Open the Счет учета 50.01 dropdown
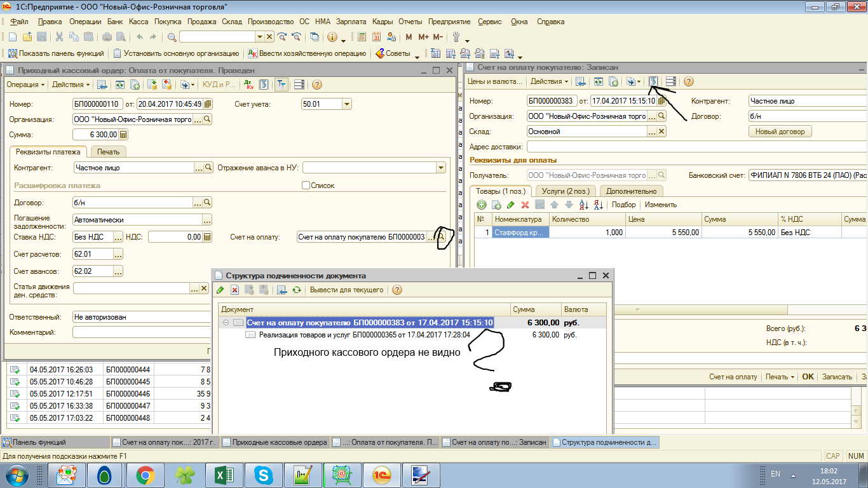Viewport: 868px width, 488px height. tap(346, 104)
